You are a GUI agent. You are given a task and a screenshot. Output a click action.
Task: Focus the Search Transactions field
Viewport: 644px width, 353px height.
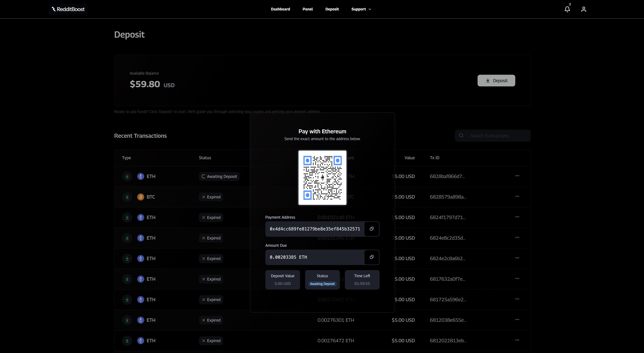click(493, 136)
